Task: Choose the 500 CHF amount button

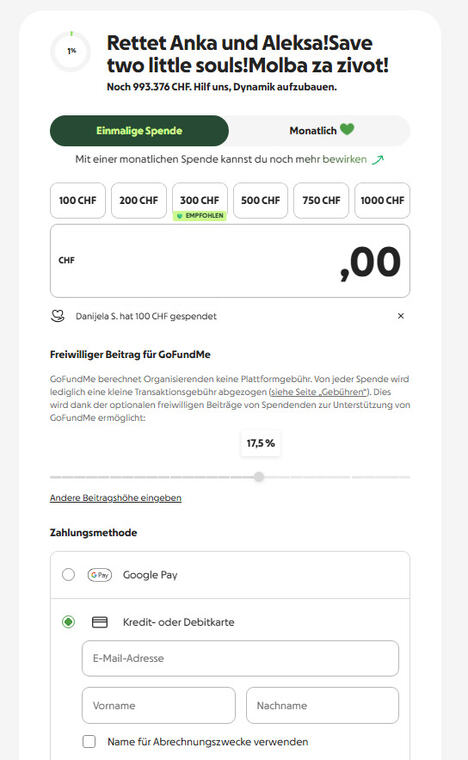Action: pyautogui.click(x=261, y=200)
